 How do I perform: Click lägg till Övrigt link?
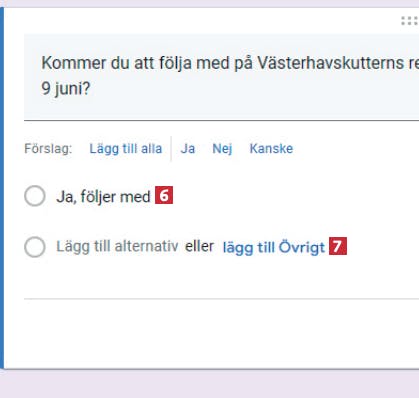pos(274,247)
